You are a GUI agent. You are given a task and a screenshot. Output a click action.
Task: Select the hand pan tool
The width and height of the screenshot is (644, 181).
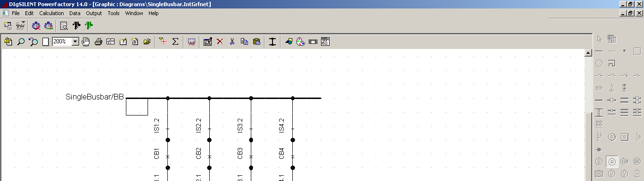click(x=86, y=41)
